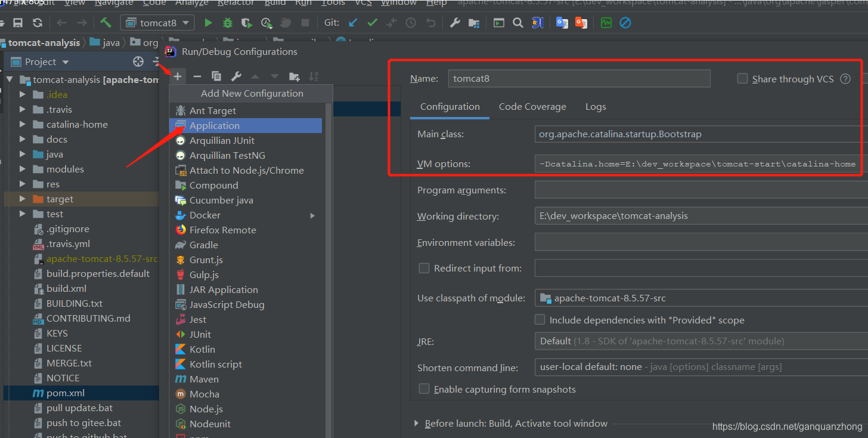
Task: Update project with blue Git arrow
Action: click(353, 23)
